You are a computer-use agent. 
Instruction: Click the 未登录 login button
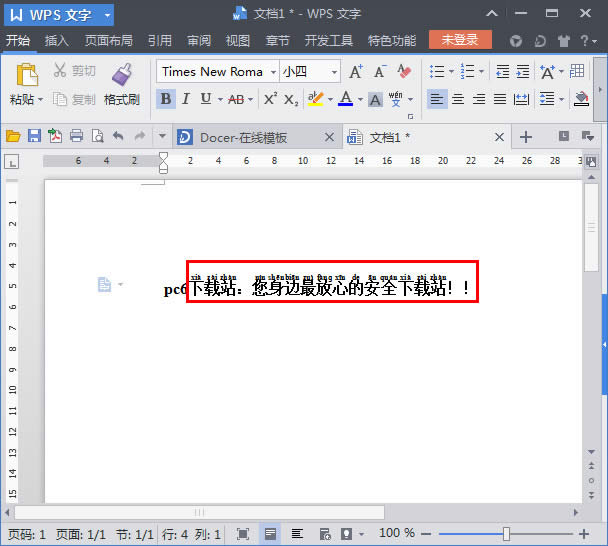click(x=460, y=40)
